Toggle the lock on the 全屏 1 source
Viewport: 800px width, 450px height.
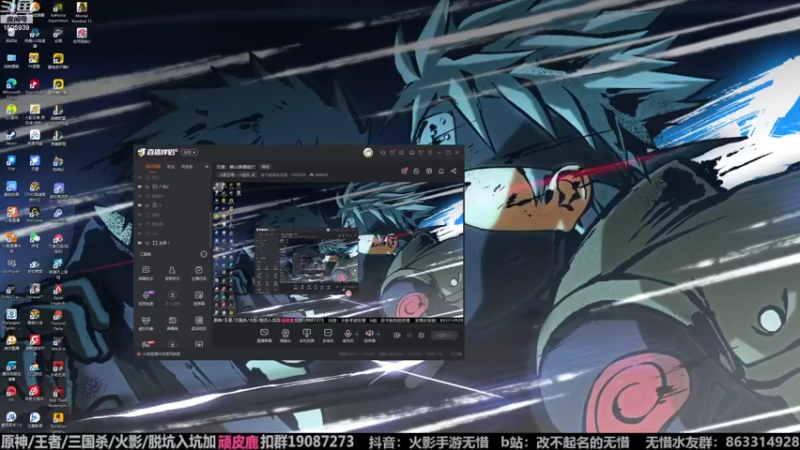147,243
